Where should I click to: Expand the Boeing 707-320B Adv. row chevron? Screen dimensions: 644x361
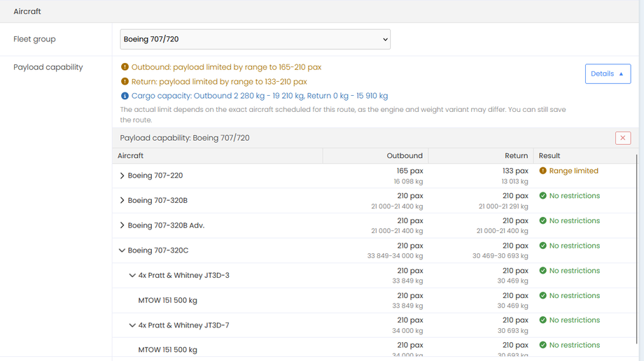coord(122,225)
